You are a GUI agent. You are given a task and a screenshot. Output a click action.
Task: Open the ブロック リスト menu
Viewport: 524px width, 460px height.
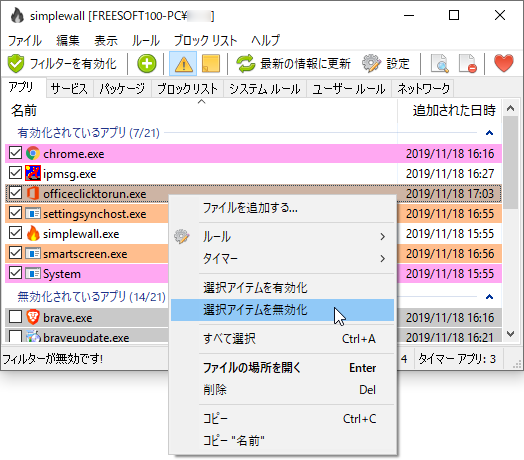tap(205, 40)
